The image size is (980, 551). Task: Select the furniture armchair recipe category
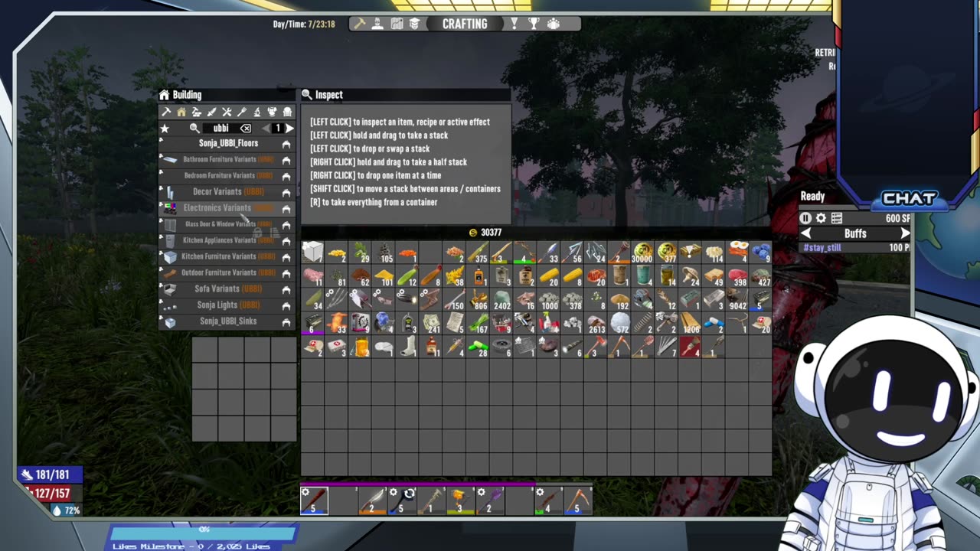click(287, 112)
